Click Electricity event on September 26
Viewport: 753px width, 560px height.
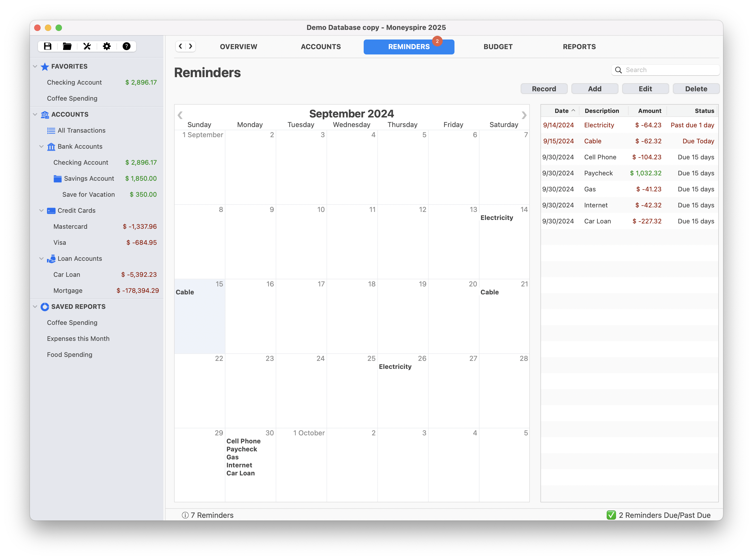395,367
